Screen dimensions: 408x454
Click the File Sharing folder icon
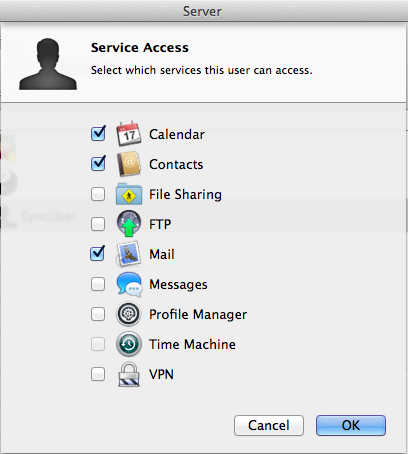tap(129, 194)
